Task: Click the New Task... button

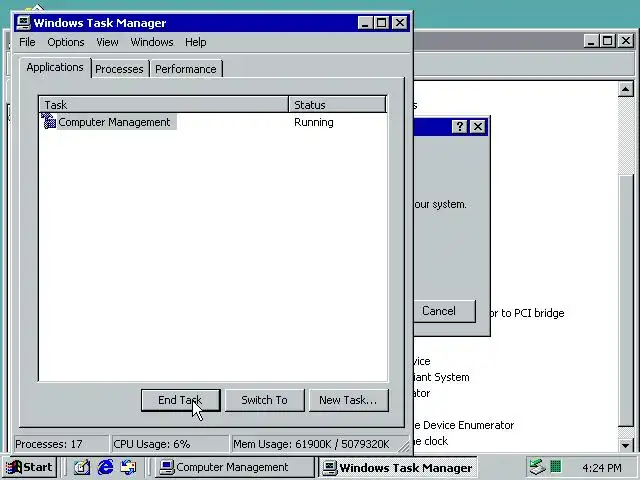Action: [349, 400]
